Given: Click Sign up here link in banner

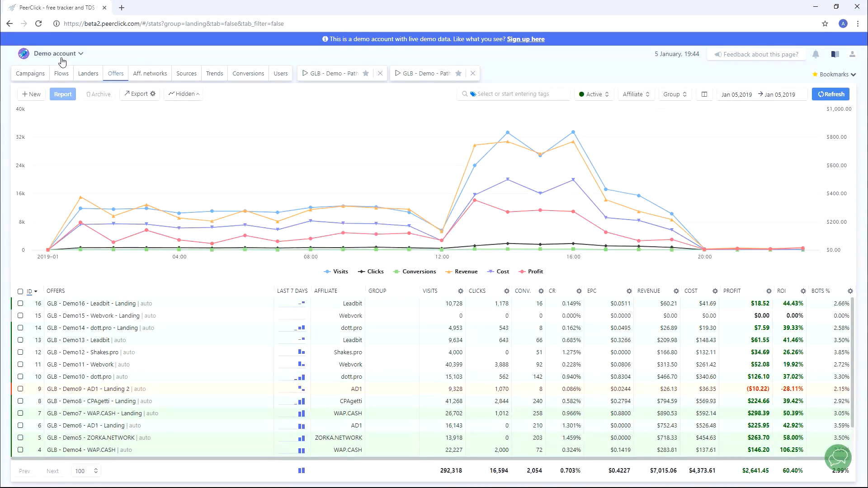Looking at the screenshot, I should [526, 39].
